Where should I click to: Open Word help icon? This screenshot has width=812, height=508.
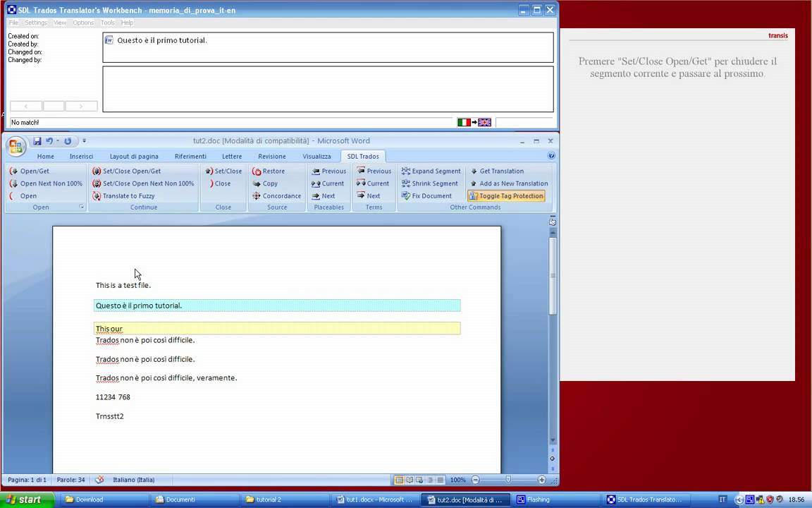(551, 155)
